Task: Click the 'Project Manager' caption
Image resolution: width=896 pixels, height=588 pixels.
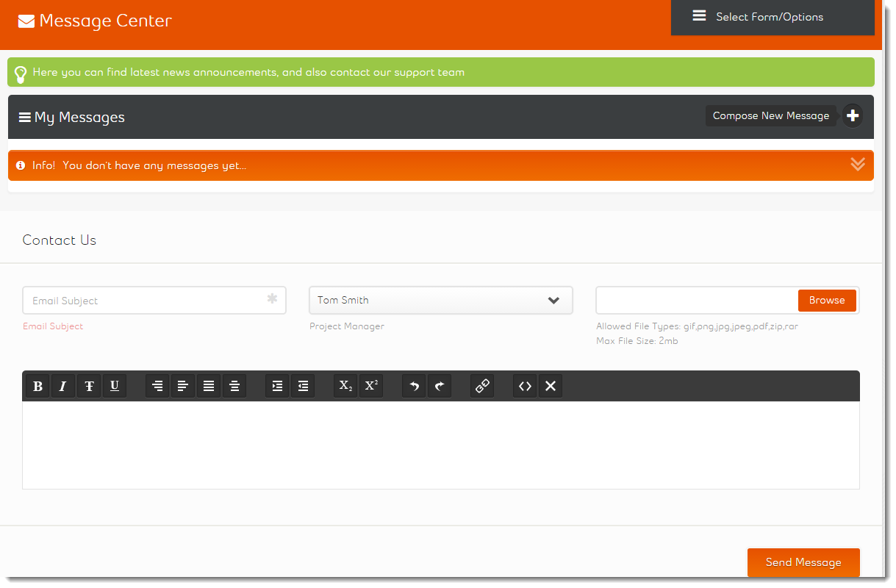Action: 347,326
